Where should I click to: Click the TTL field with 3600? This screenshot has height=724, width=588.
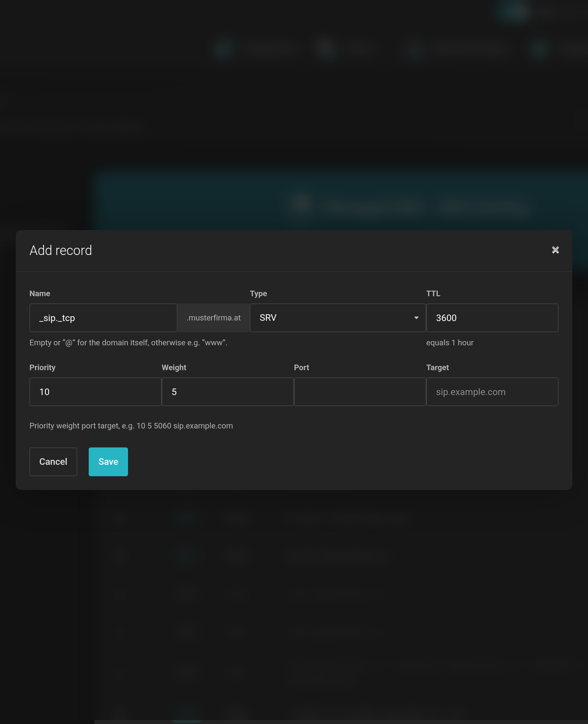coord(492,317)
